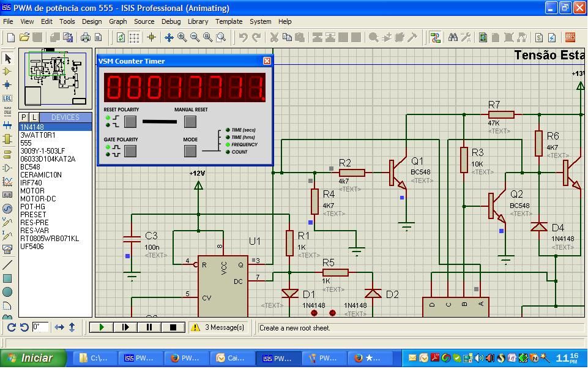The image size is (588, 369).
Task: Toggle the Gate Polarity button
Action: (130, 151)
